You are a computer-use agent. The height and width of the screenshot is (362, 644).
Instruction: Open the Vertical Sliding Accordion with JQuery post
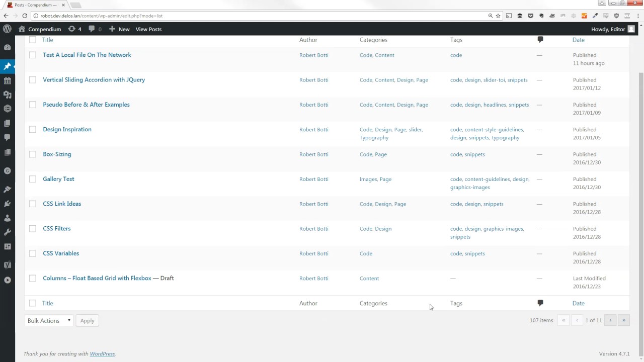tap(94, 80)
